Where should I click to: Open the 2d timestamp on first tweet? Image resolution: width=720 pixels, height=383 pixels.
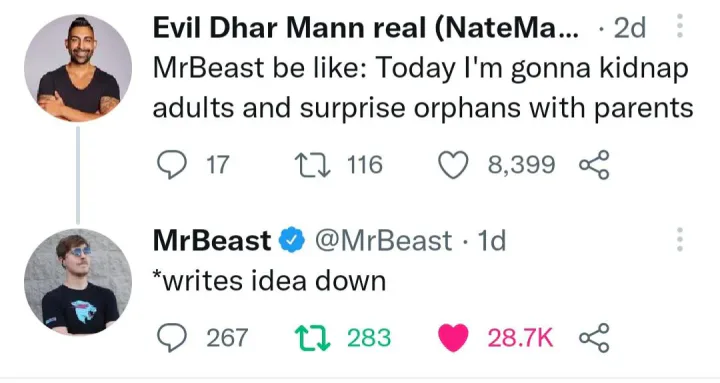coord(630,28)
